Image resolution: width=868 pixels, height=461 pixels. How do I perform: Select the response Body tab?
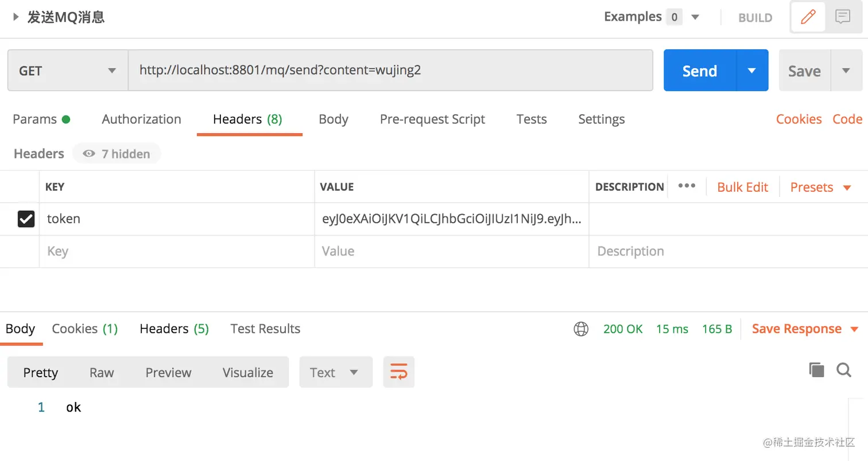(20, 329)
